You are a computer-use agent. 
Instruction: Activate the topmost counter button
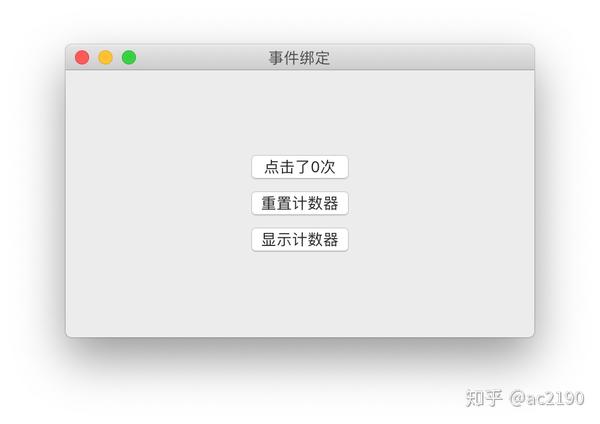[300, 167]
